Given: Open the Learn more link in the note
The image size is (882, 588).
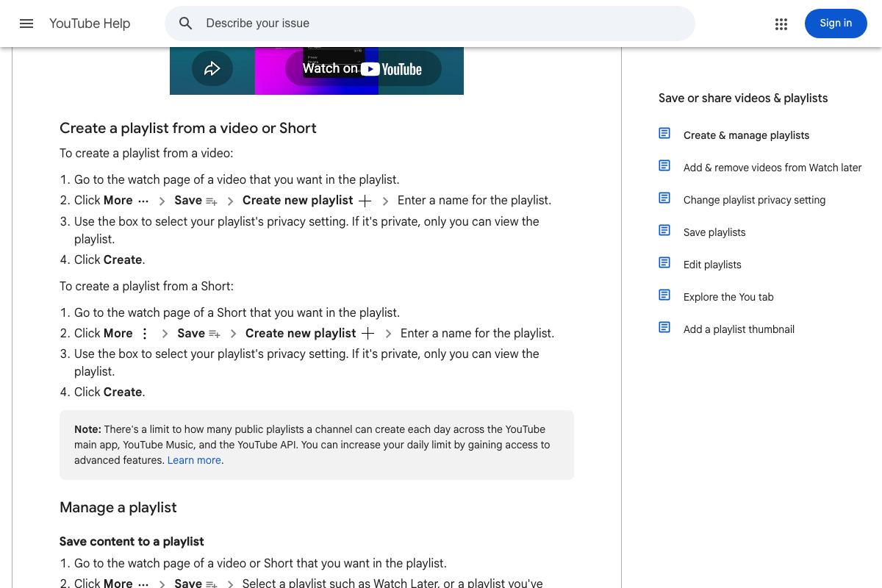Looking at the screenshot, I should pyautogui.click(x=194, y=460).
